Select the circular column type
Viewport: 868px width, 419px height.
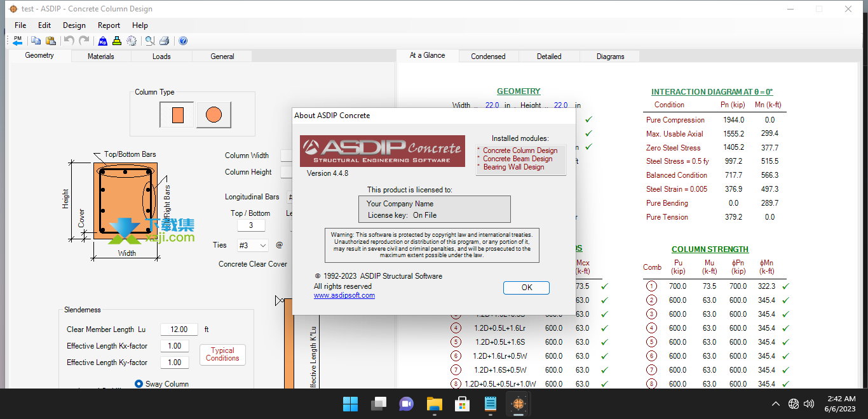pyautogui.click(x=214, y=115)
